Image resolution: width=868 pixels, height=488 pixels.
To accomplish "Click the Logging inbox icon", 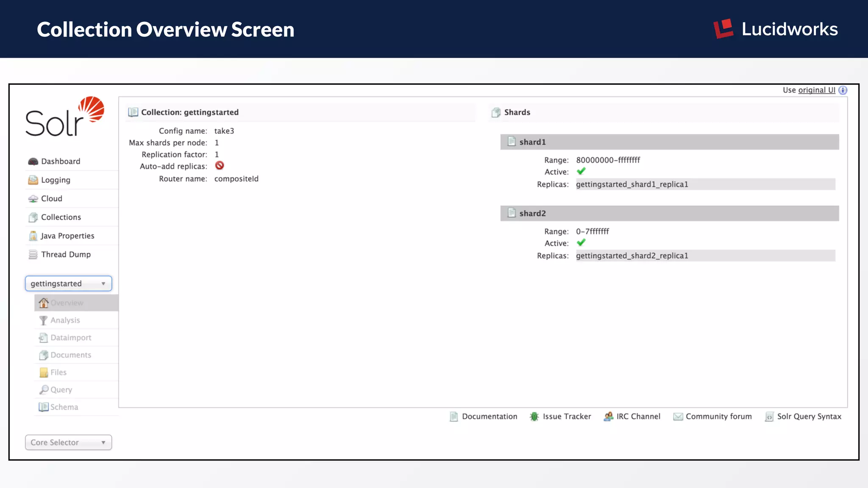I will tap(33, 180).
